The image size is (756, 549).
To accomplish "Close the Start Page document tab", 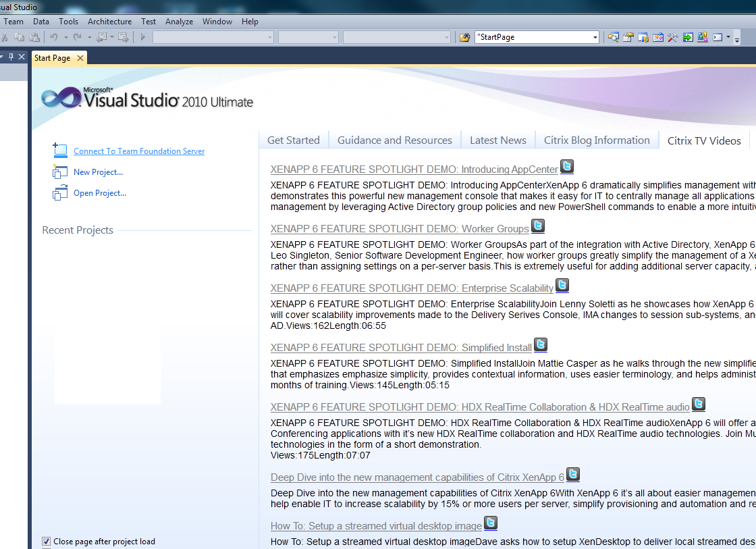I will coord(80,58).
